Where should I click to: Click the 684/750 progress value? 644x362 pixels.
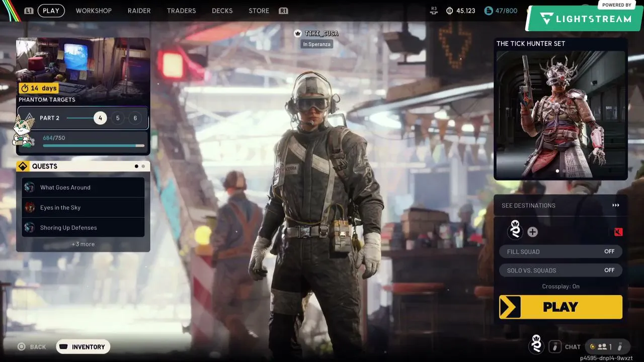click(x=54, y=138)
